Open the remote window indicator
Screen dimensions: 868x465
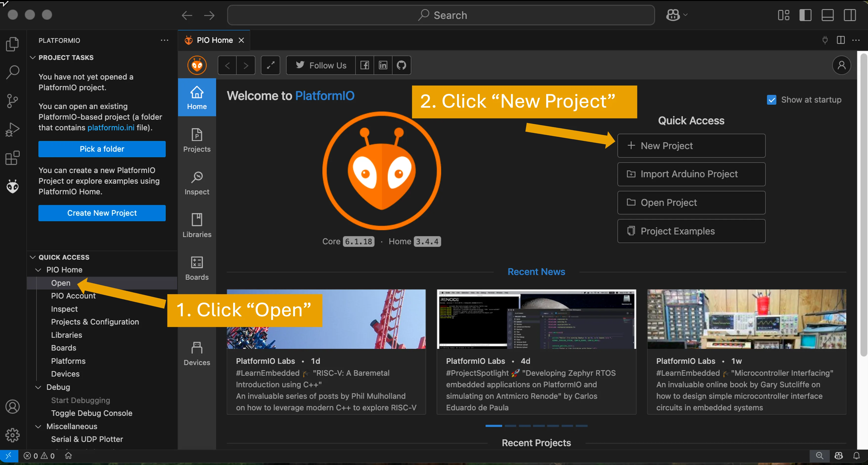pyautogui.click(x=8, y=456)
